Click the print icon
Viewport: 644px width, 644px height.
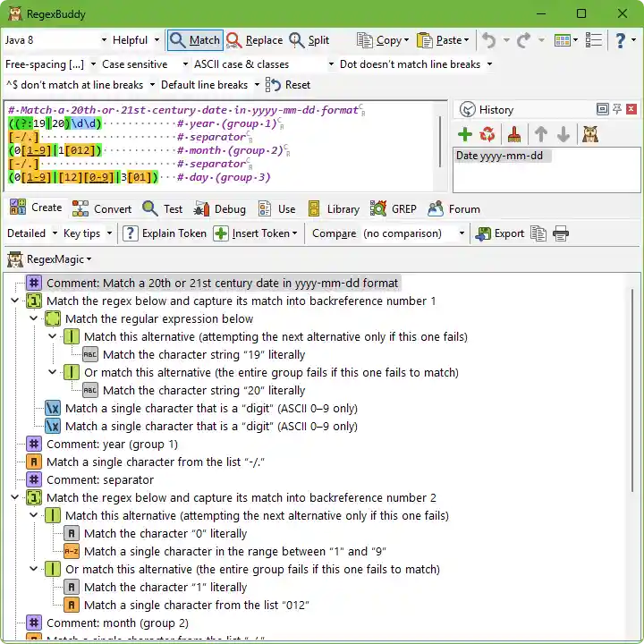(561, 233)
